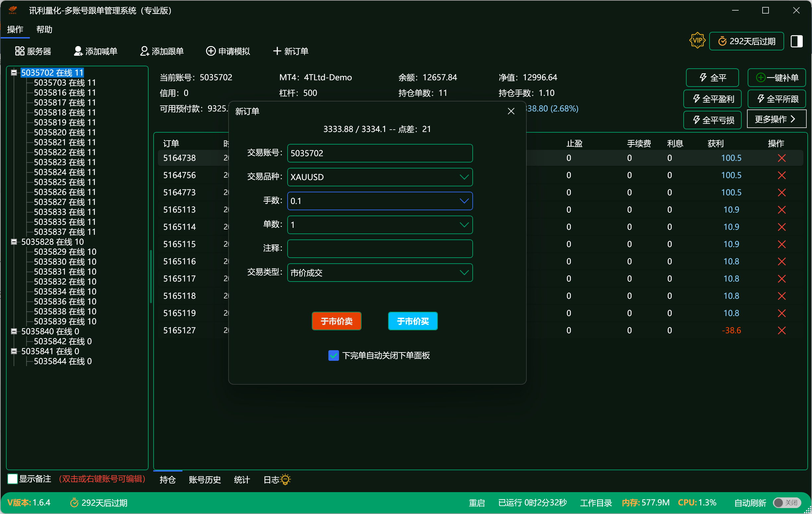Viewport: 812px width, 514px height.
Task: Enable the 显示备注 checkbox
Action: pyautogui.click(x=13, y=478)
